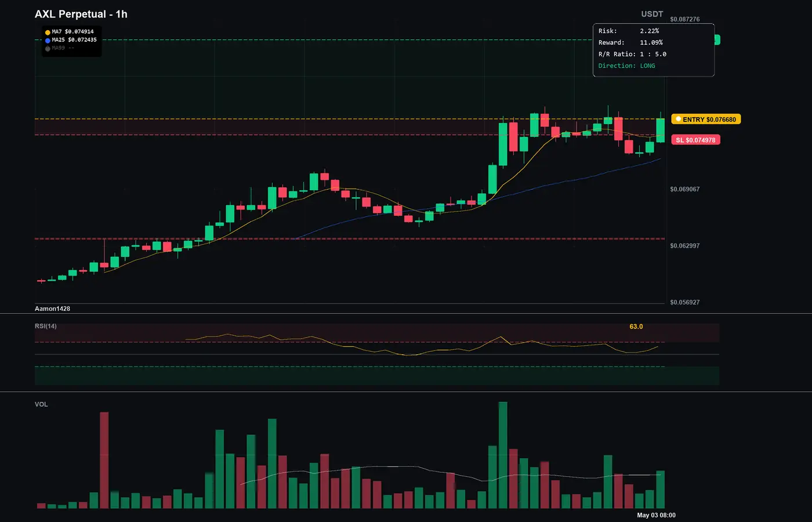Click the $0.062997 price axis label

684,246
